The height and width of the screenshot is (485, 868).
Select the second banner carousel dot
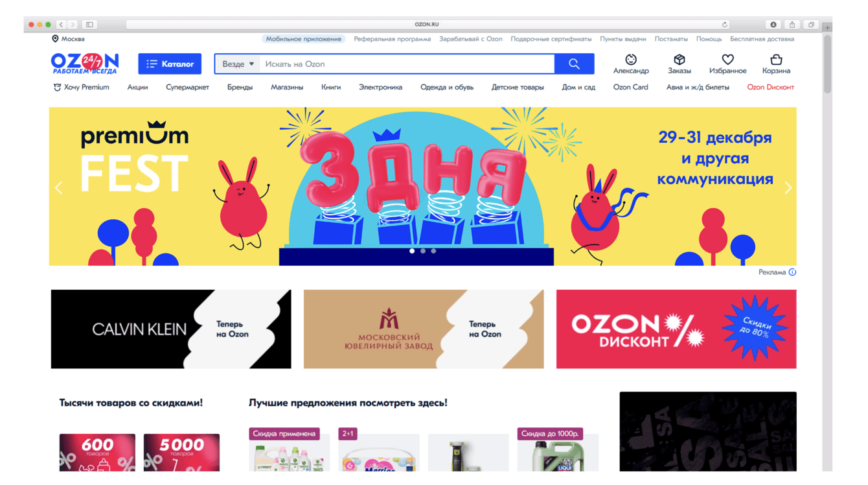point(423,251)
